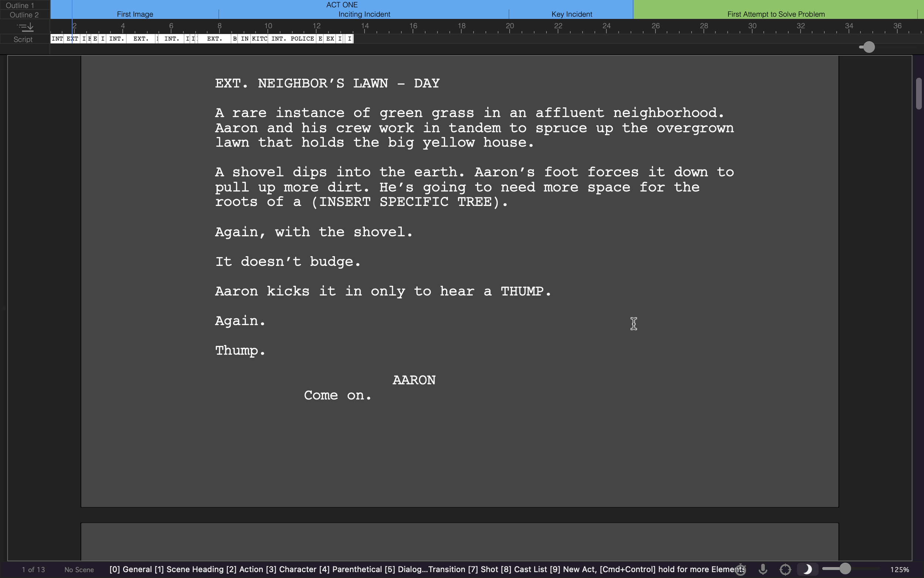Select the Key Incident outline segment

point(571,14)
